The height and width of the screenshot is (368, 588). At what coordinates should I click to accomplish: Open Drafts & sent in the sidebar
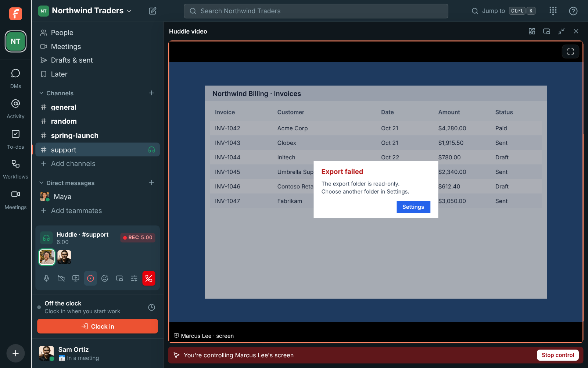[98, 60]
